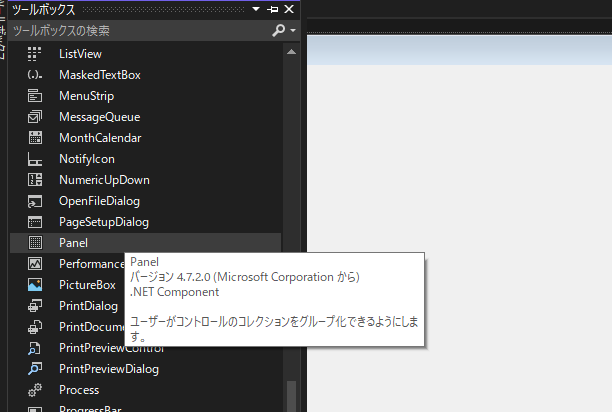This screenshot has width=612, height=412.
Task: Select the highlighted Panel label
Action: 73,243
